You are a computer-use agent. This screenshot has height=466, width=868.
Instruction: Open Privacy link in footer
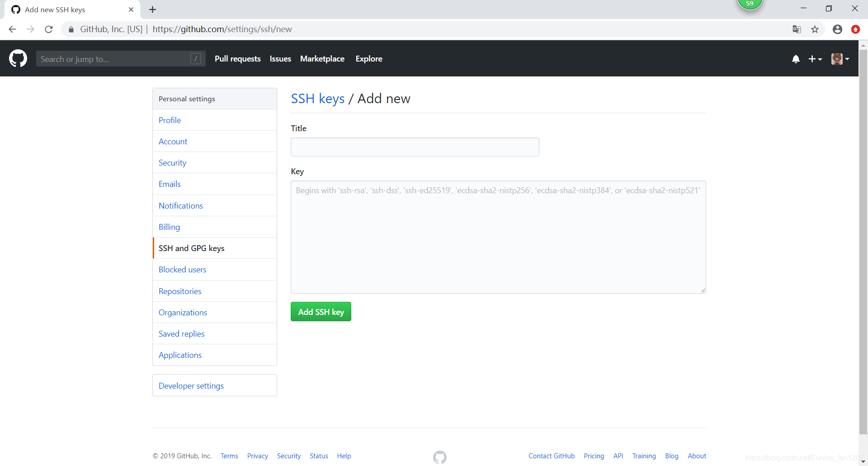(258, 456)
